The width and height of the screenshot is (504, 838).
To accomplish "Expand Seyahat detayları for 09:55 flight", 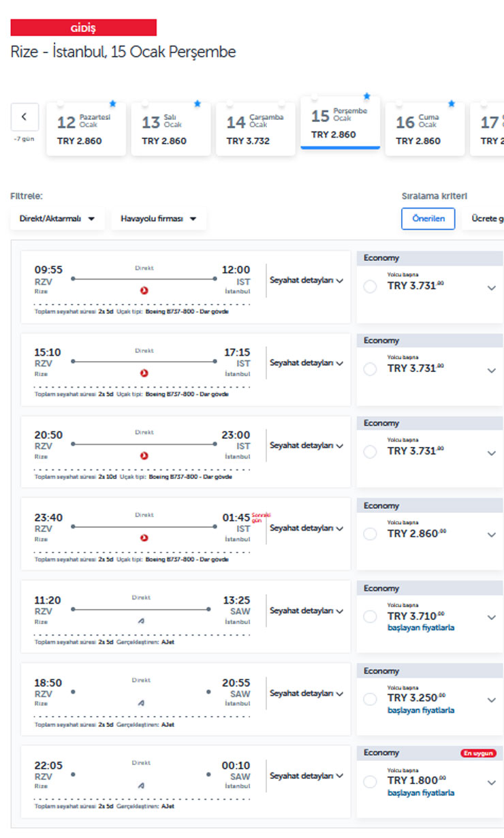I will pyautogui.click(x=306, y=280).
